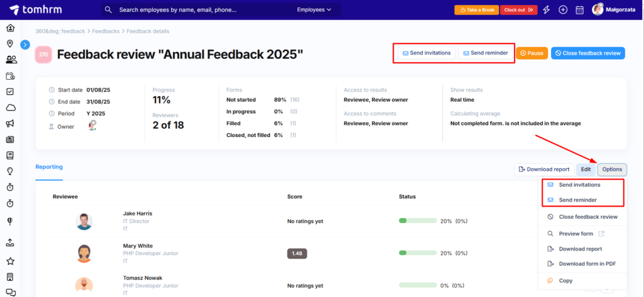
Task: Click the orange Pause button
Action: tap(532, 53)
